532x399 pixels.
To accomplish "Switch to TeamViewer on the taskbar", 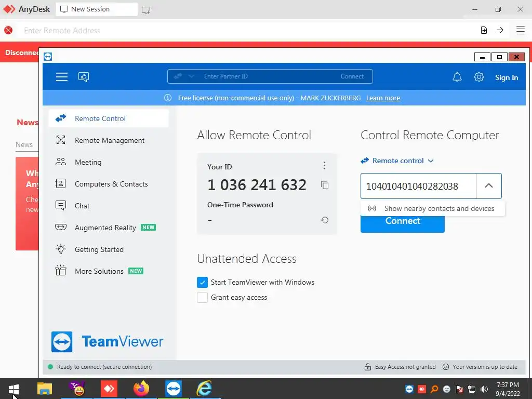I will pyautogui.click(x=174, y=389).
